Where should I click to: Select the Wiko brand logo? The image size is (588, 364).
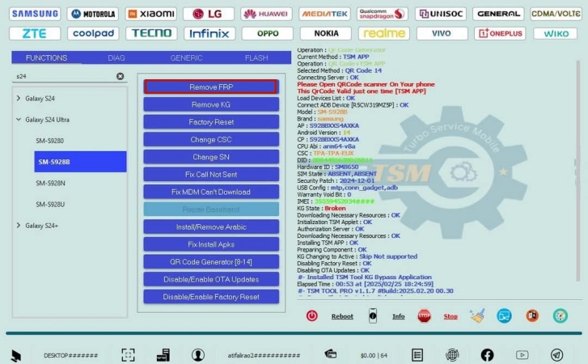click(x=556, y=33)
